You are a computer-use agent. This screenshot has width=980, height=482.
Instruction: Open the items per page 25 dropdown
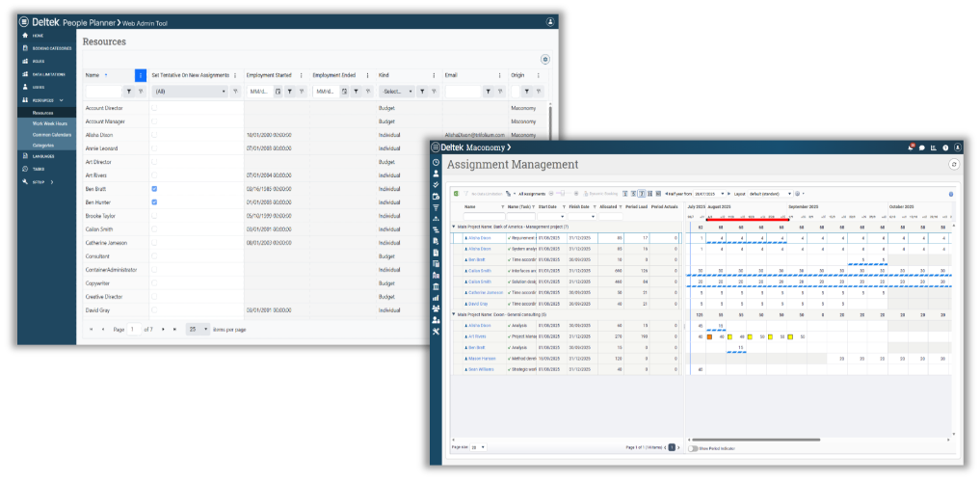tap(199, 329)
